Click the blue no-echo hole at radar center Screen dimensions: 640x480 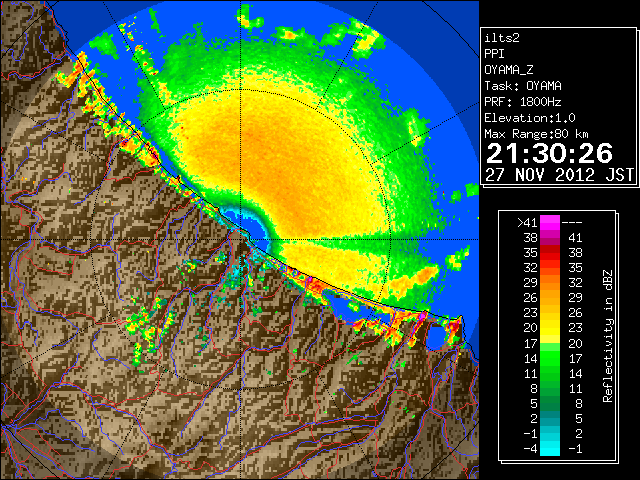[254, 229]
